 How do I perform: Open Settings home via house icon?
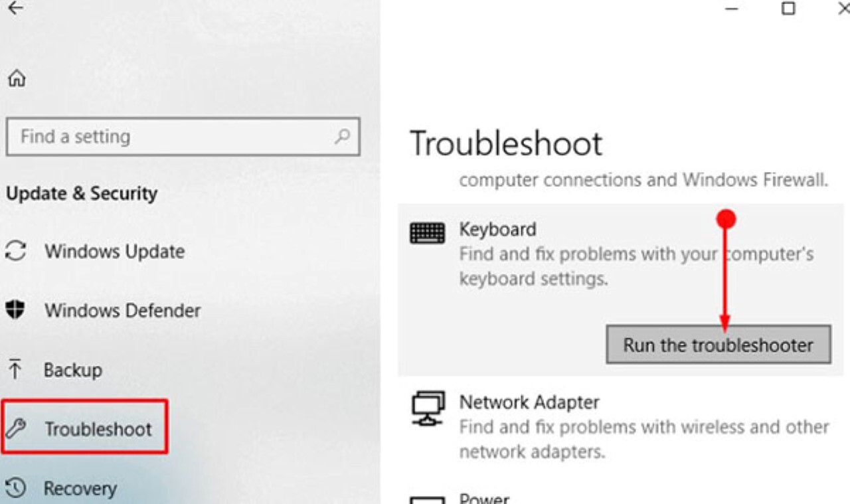pyautogui.click(x=17, y=79)
